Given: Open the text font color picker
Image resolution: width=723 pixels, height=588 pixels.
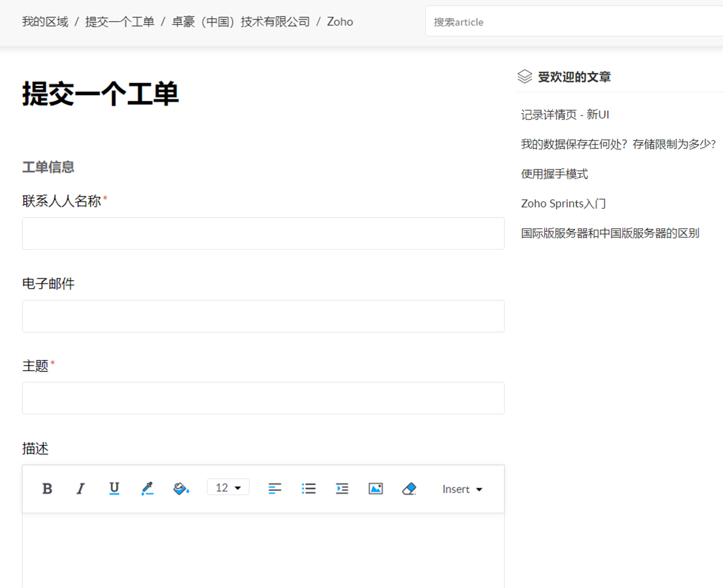Looking at the screenshot, I should point(148,488).
